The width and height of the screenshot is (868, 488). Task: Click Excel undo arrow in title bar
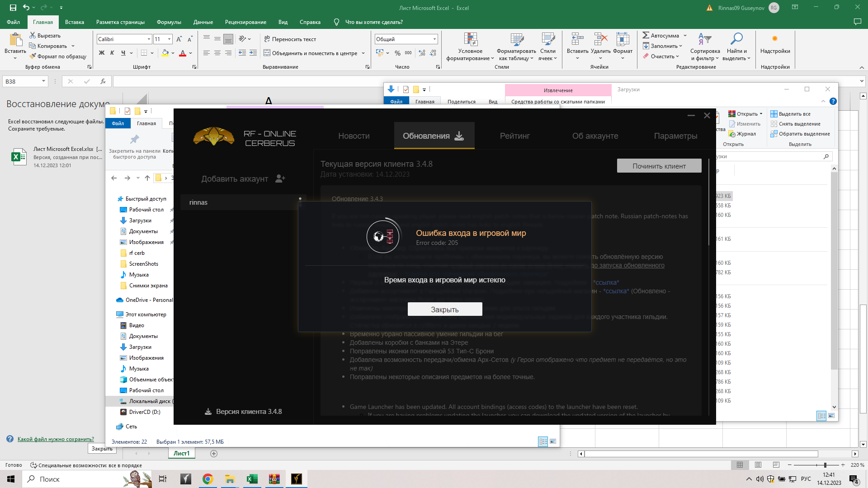pos(26,8)
